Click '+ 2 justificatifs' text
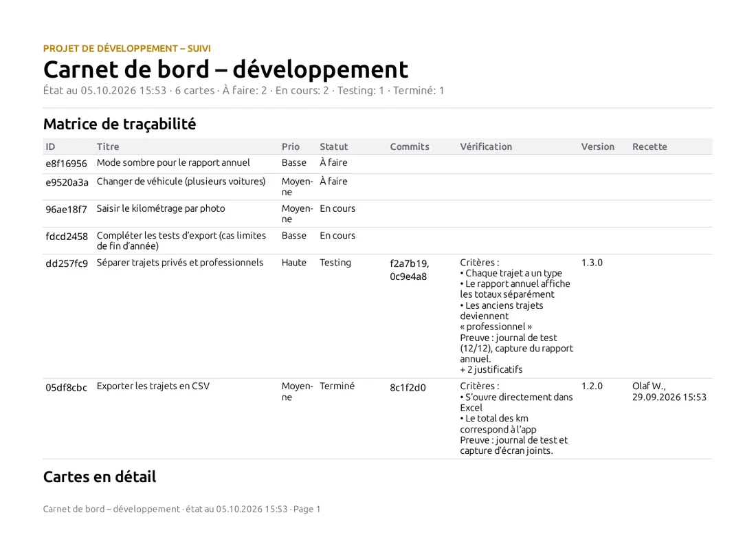756x535 pixels. pos(491,369)
